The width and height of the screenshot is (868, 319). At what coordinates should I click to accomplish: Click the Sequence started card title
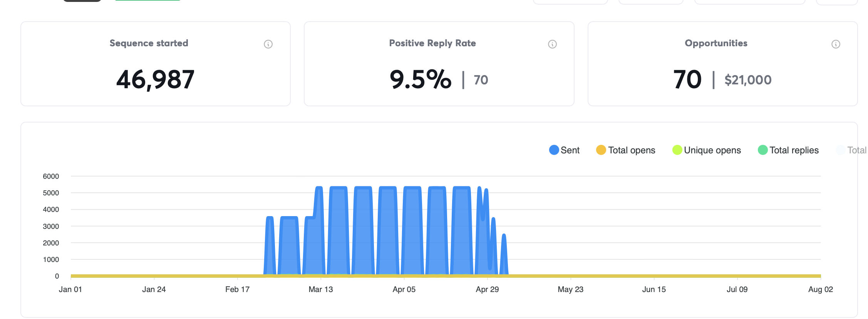pos(149,43)
